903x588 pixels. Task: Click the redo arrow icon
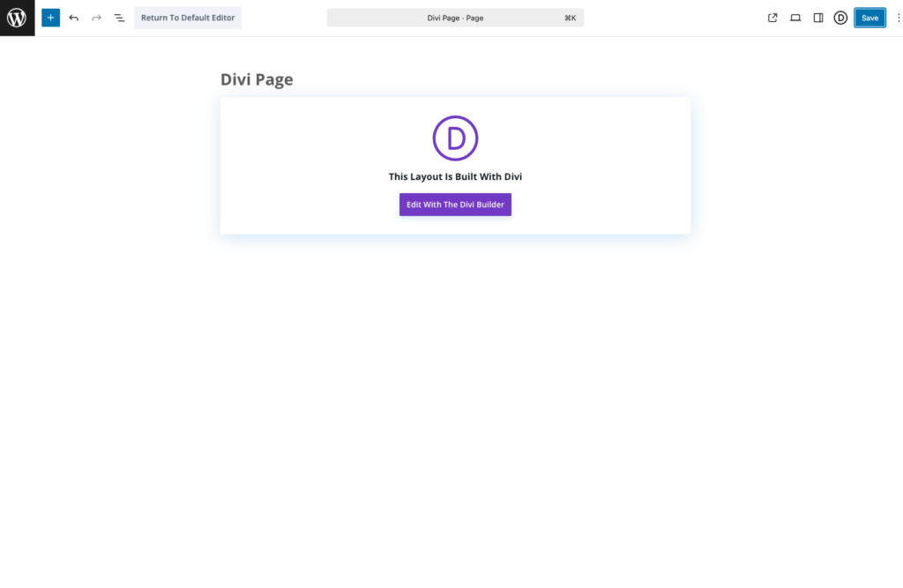pyautogui.click(x=96, y=18)
